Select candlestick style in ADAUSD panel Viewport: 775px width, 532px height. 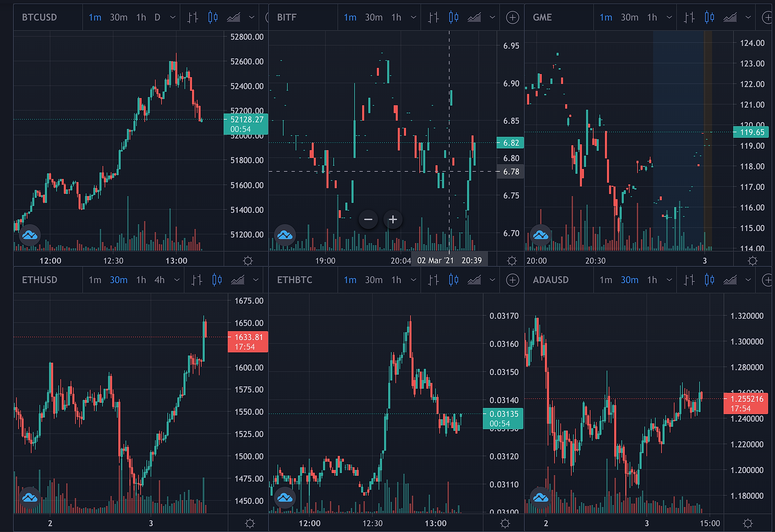tap(710, 280)
